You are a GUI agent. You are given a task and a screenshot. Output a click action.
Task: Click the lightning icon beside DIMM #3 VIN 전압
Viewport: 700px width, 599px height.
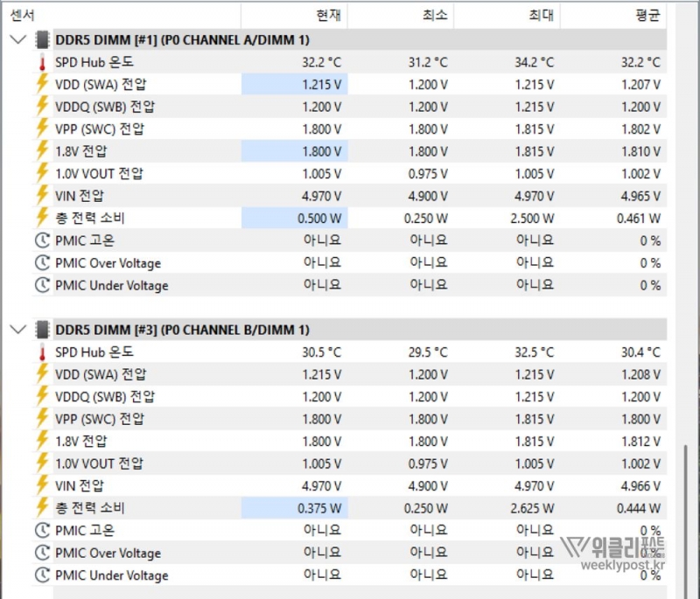[x=42, y=485]
